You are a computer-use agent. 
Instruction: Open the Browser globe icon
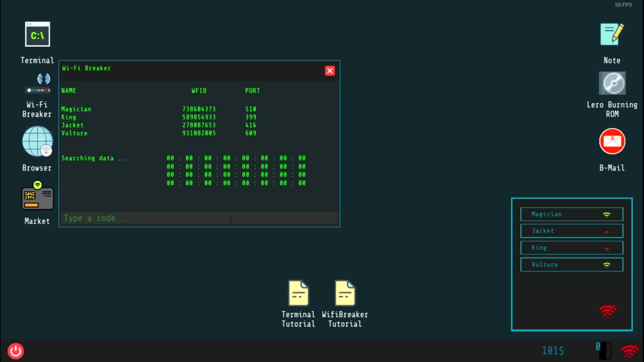click(x=37, y=141)
